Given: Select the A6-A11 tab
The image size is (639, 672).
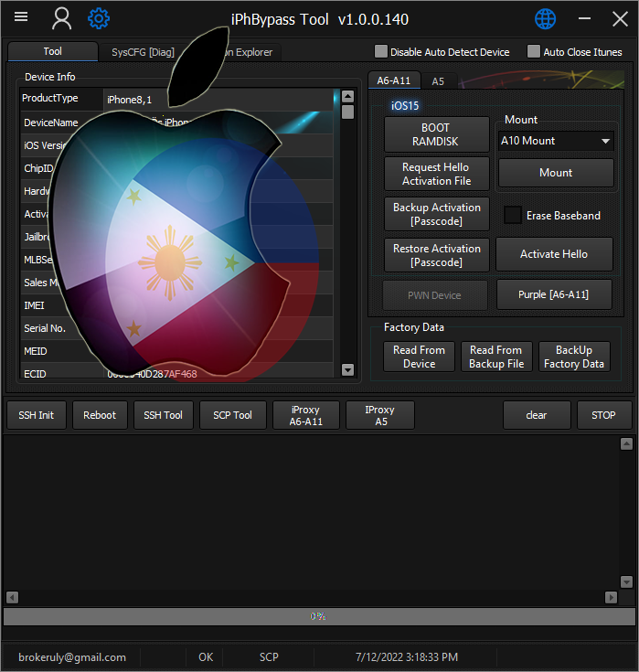Looking at the screenshot, I should pyautogui.click(x=394, y=80).
